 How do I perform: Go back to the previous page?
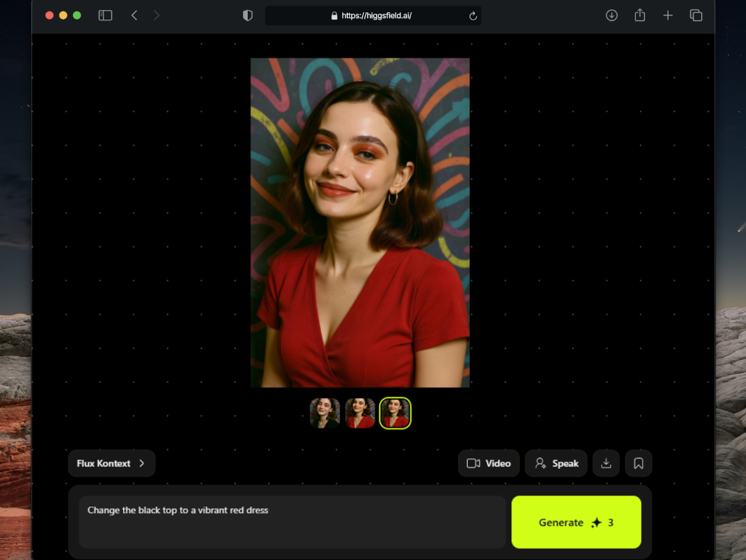(134, 15)
